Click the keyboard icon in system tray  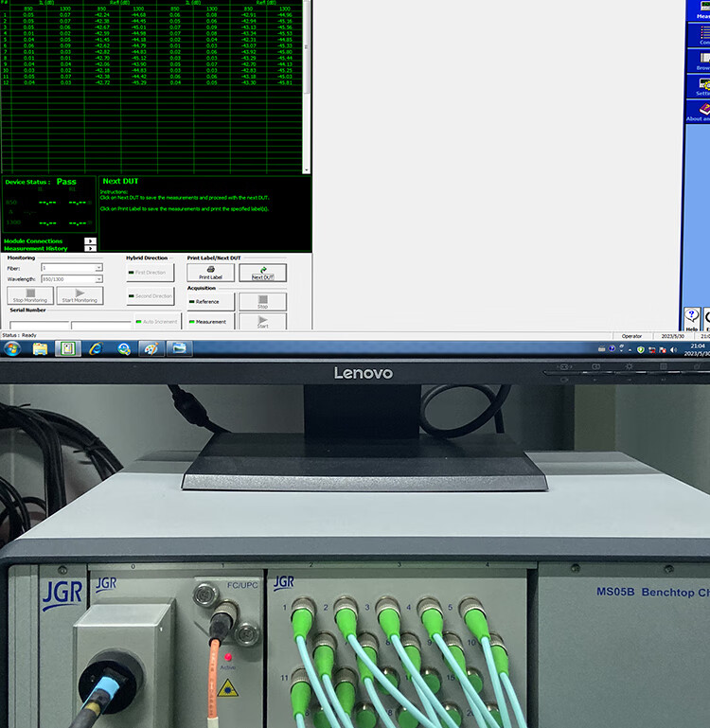[x=602, y=348]
